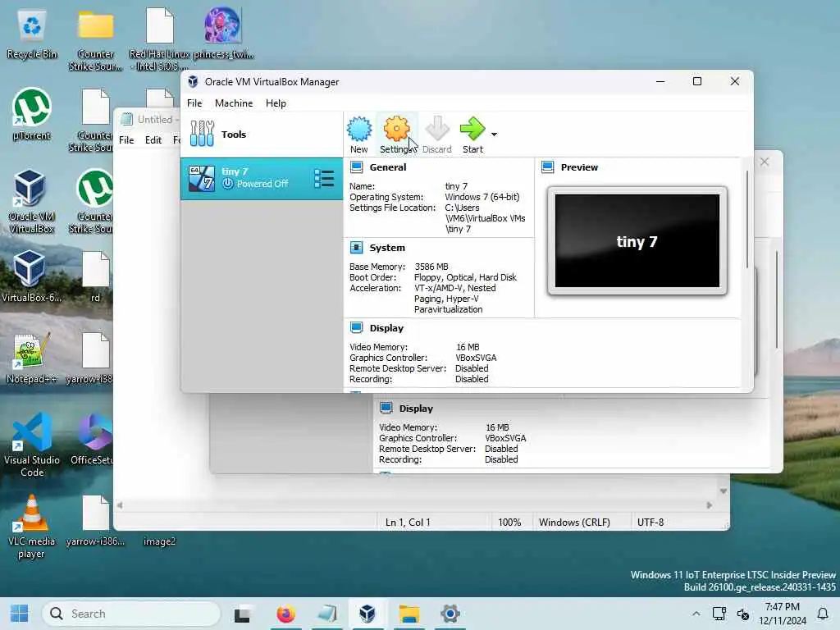Open the Windows Start menu
Viewport: 840px width, 630px height.
coord(20,614)
